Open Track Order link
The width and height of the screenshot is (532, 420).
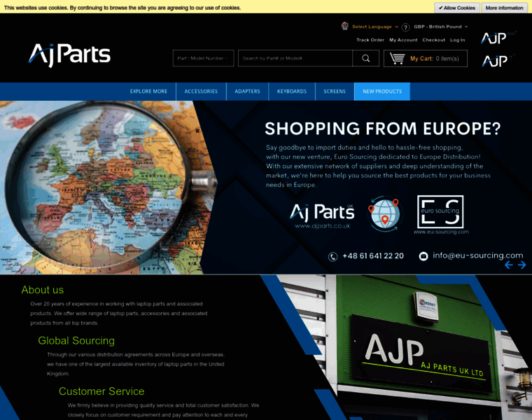(x=370, y=40)
